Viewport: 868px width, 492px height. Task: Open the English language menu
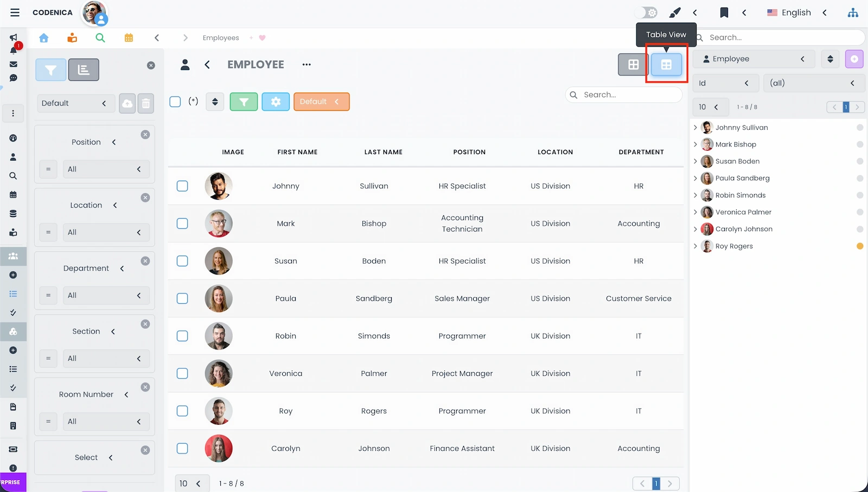(x=795, y=12)
